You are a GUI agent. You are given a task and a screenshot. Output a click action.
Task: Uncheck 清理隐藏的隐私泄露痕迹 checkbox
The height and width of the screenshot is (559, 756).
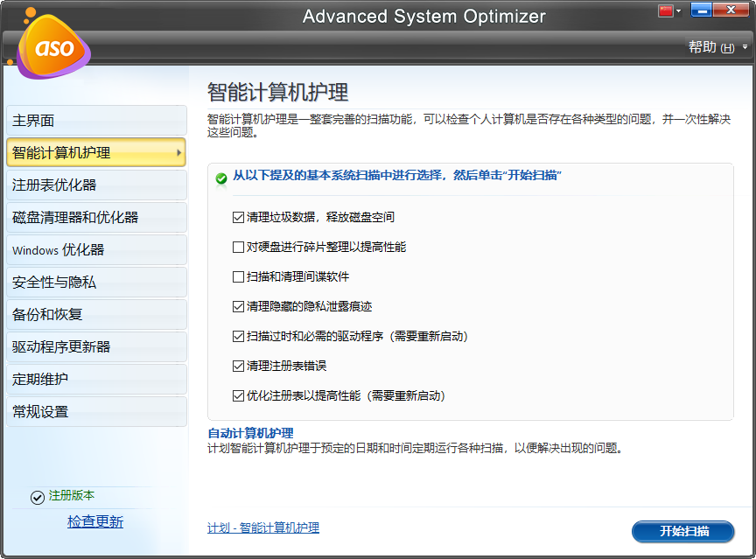(238, 306)
